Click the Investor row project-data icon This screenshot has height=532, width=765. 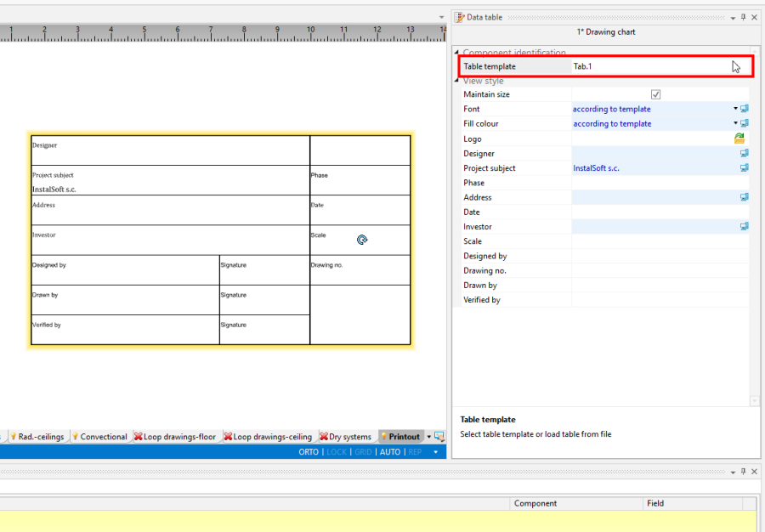745,227
